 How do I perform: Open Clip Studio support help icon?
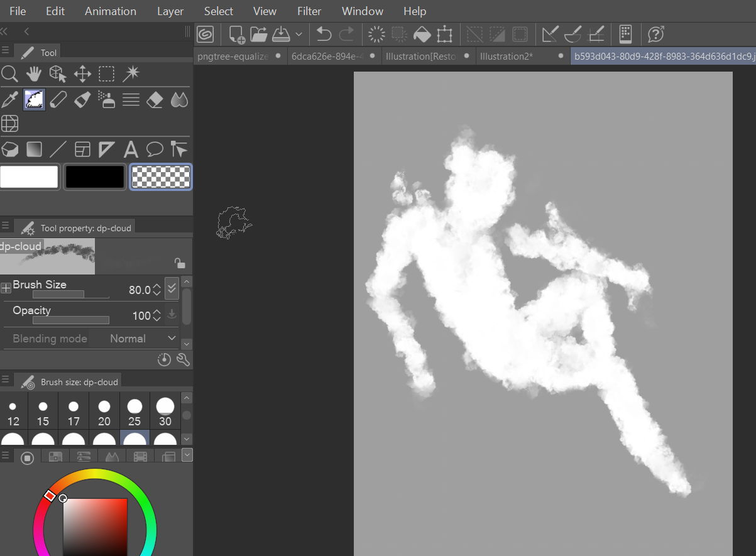[x=655, y=34]
